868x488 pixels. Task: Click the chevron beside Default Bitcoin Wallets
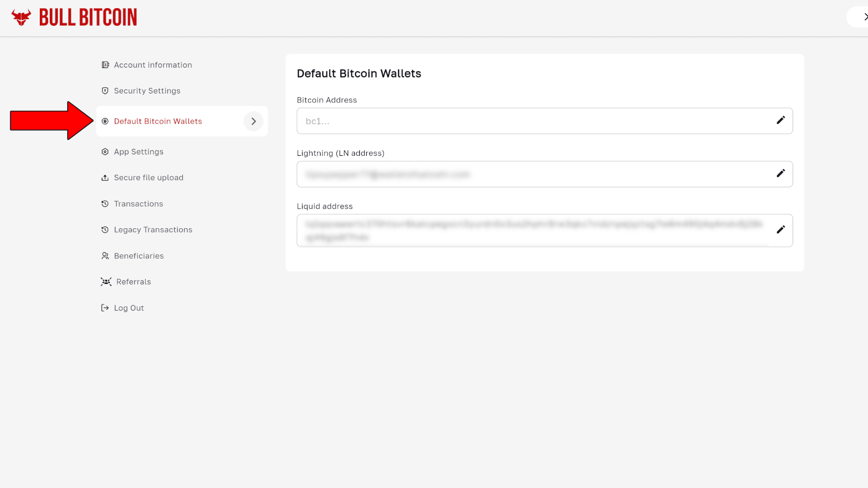pos(254,121)
